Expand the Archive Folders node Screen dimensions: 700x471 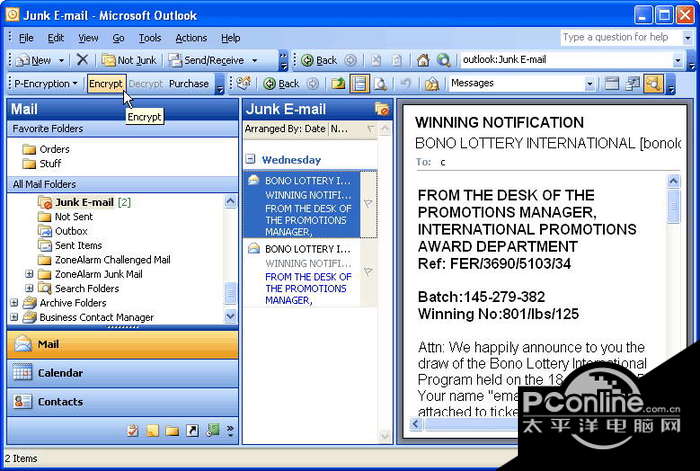(14, 303)
